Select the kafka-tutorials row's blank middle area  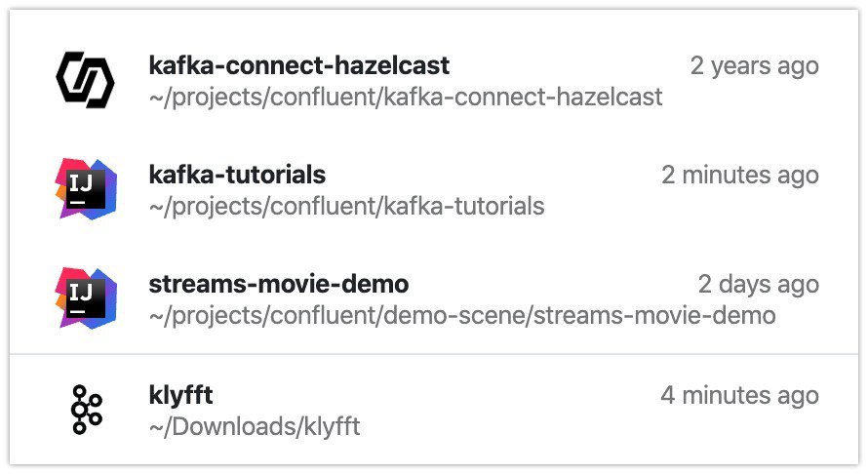[x=493, y=175]
